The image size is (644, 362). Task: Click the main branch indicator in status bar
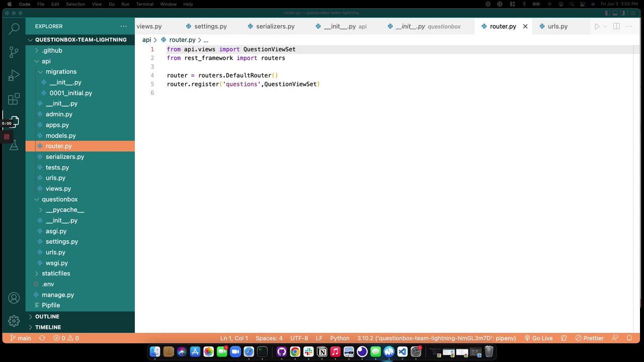coord(20,338)
